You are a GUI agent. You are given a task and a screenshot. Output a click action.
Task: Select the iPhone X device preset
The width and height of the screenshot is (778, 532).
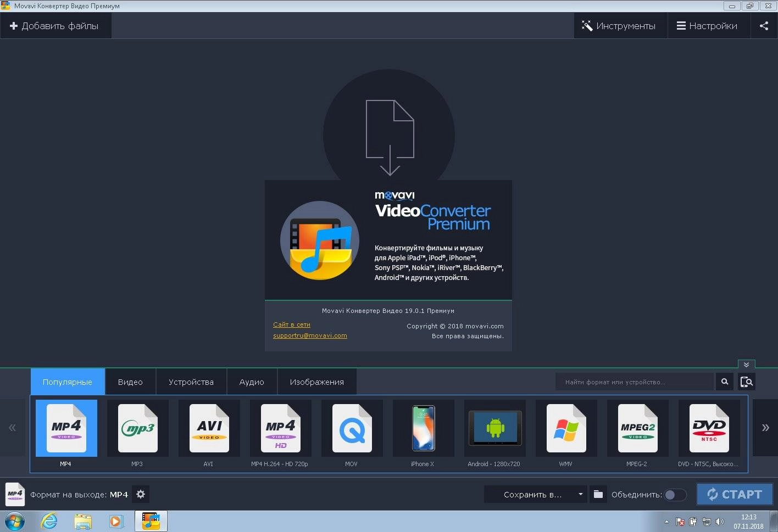coord(424,428)
